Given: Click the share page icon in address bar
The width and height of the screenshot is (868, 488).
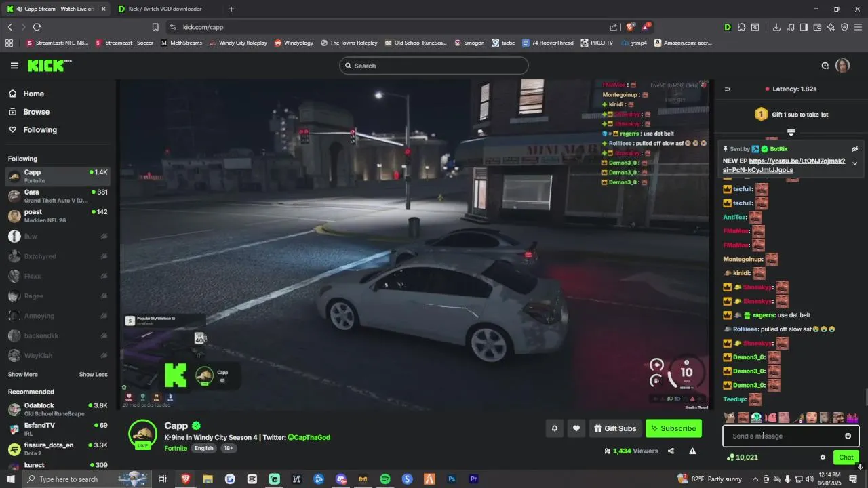Looking at the screenshot, I should [614, 27].
